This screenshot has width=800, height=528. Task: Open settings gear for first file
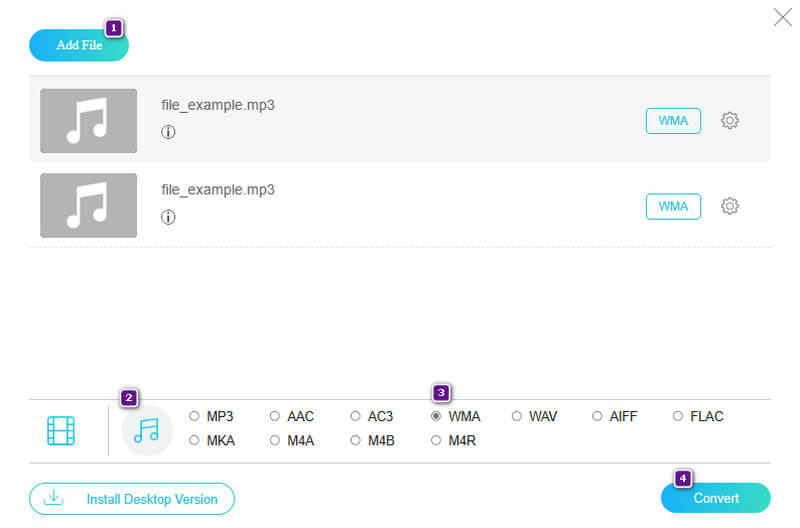click(730, 121)
